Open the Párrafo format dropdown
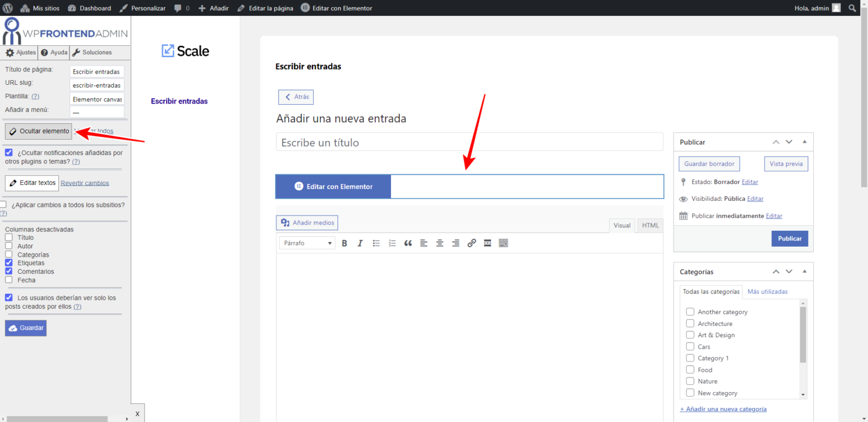868x422 pixels. 306,242
